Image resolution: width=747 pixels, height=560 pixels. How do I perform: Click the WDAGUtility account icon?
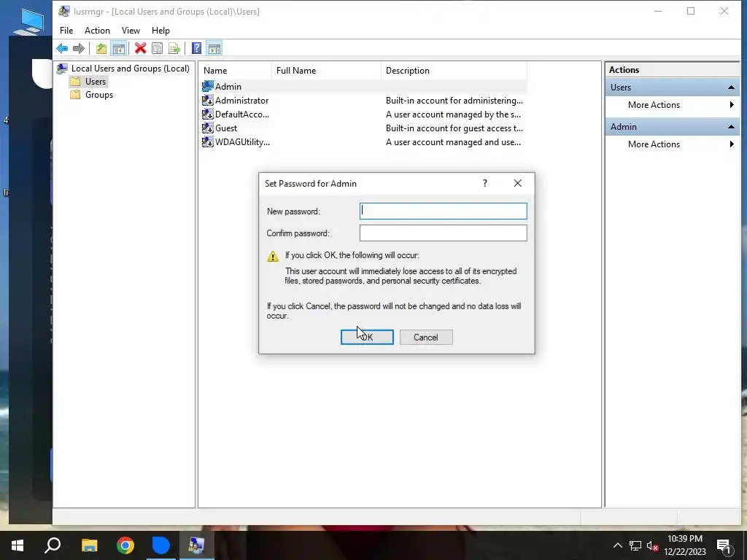208,141
